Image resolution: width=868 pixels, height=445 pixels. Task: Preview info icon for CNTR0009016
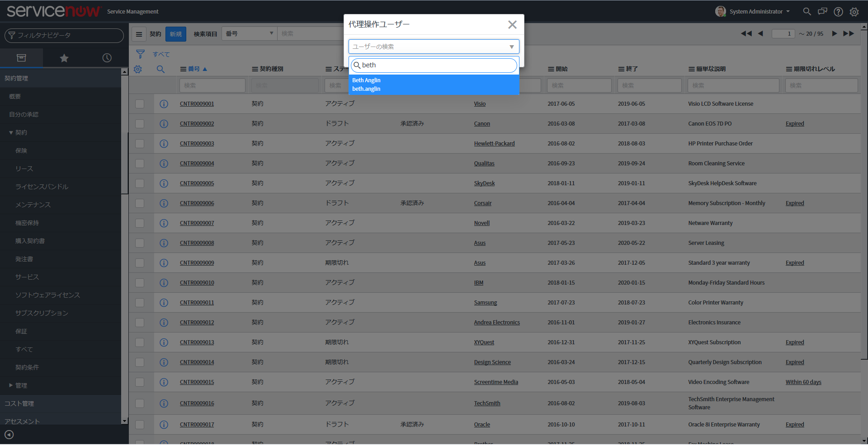[x=164, y=403]
